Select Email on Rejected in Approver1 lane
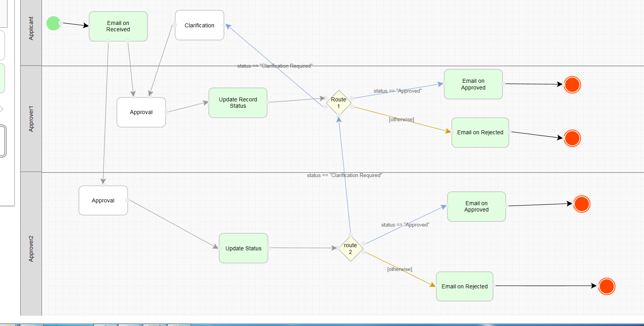This screenshot has width=644, height=326. [480, 132]
